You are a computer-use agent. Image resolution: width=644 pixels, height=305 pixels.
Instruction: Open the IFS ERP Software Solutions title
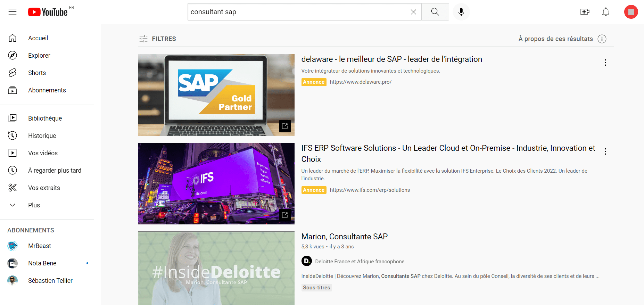(x=448, y=154)
